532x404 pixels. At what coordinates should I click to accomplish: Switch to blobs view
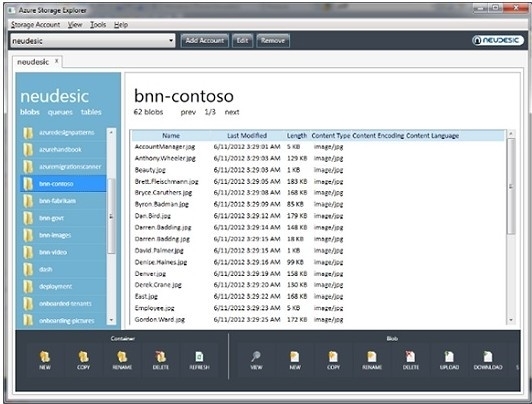30,112
